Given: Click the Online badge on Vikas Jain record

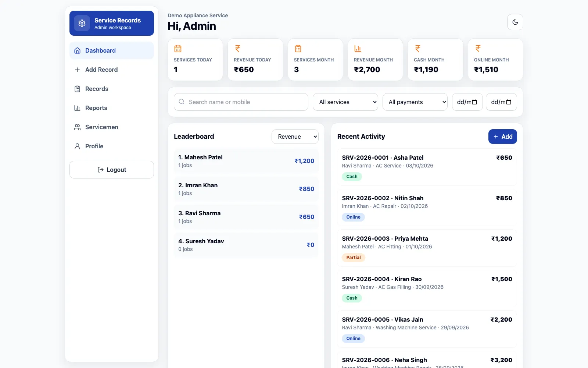Looking at the screenshot, I should 353,339.
